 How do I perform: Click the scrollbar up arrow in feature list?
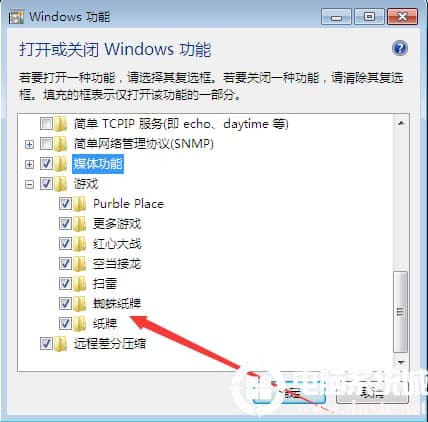[401, 123]
